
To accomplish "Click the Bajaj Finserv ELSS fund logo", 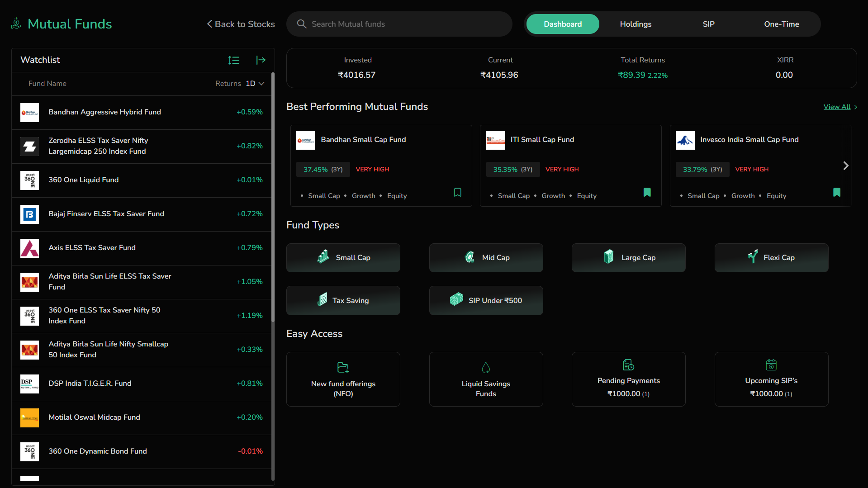I will tap(30, 214).
